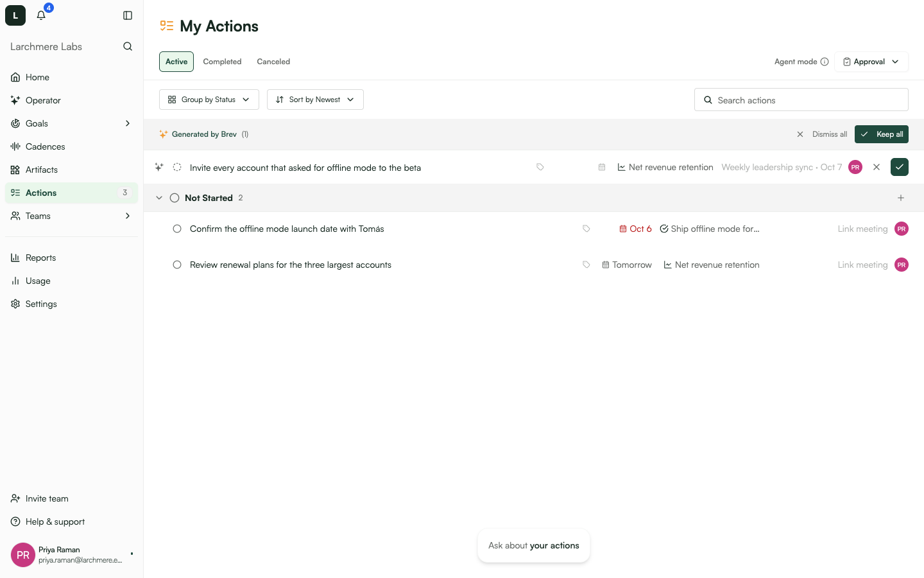This screenshot has width=924, height=578.
Task: Click the sparkle icon beside the Invite row
Action: pos(159,167)
